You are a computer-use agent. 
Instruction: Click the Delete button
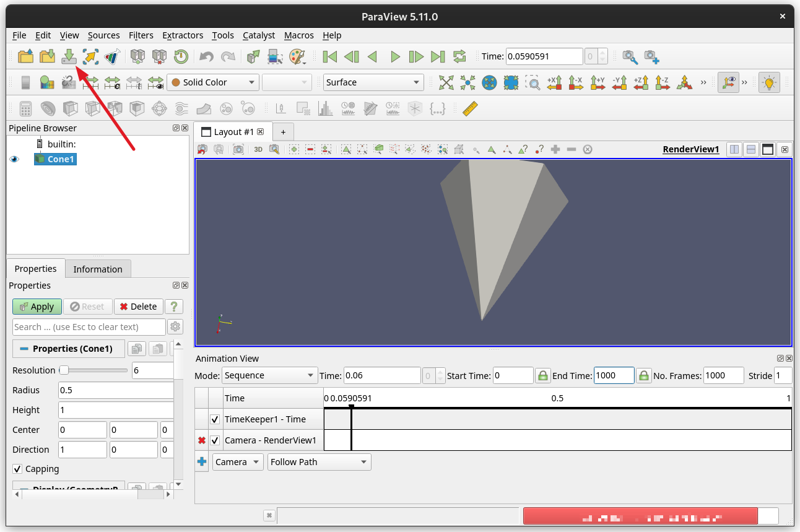[x=138, y=307]
